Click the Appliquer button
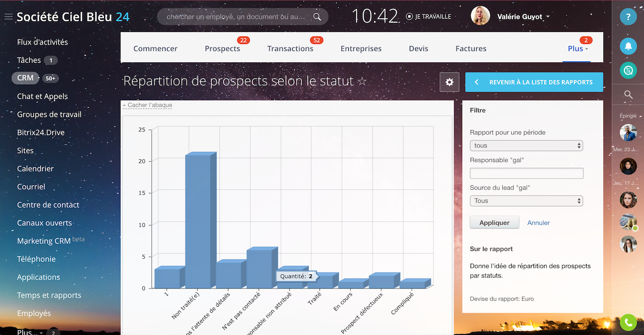 494,223
